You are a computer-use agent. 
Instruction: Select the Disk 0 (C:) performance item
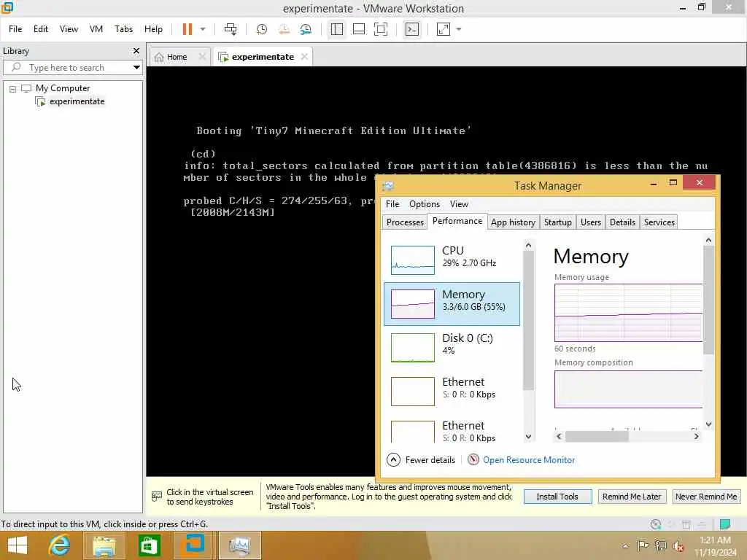point(452,348)
